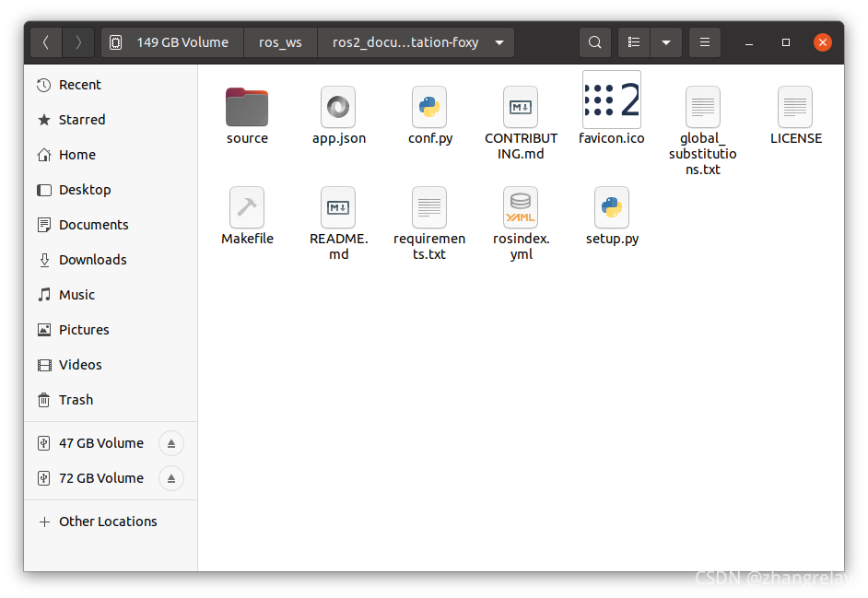Open Recent in the sidebar
The width and height of the screenshot is (868, 598).
pos(111,85)
